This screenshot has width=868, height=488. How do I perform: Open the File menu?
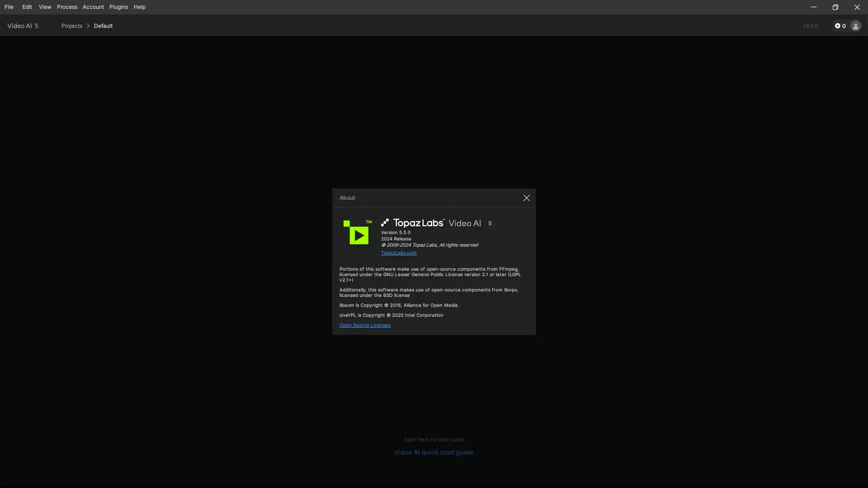(9, 7)
